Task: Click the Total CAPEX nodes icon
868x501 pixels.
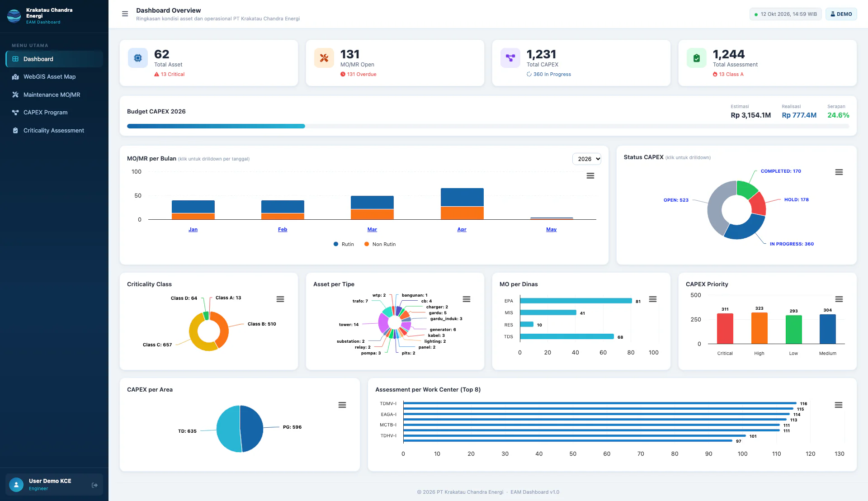Action: point(510,58)
